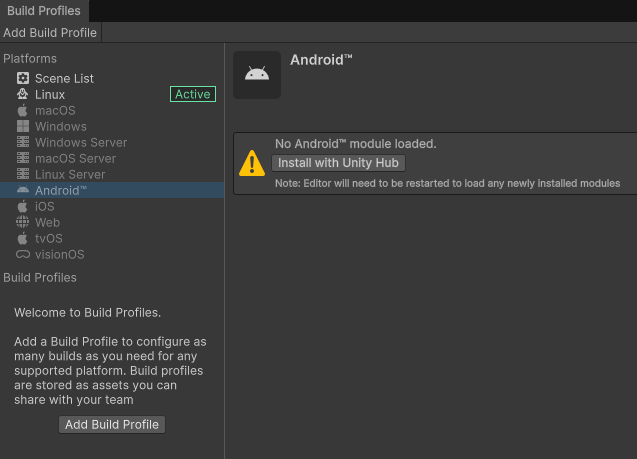Click the visionOS headset icon
Viewport: 637px width, 459px height.
pos(23,254)
